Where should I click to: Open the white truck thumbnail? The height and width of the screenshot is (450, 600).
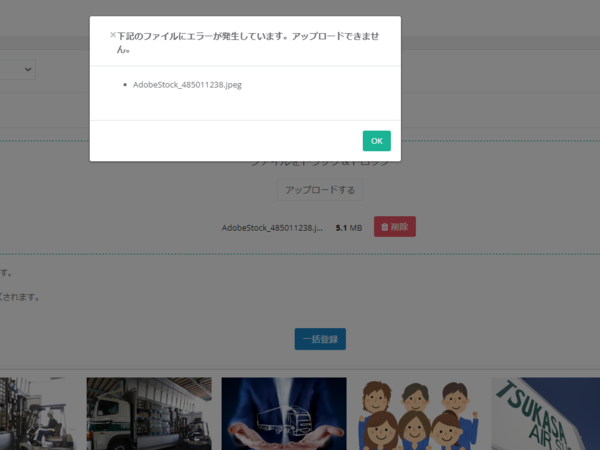click(x=148, y=413)
